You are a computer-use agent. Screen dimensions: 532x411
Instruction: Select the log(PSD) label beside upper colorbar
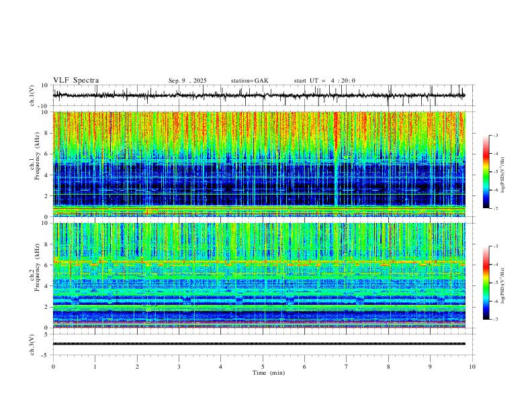(x=503, y=175)
